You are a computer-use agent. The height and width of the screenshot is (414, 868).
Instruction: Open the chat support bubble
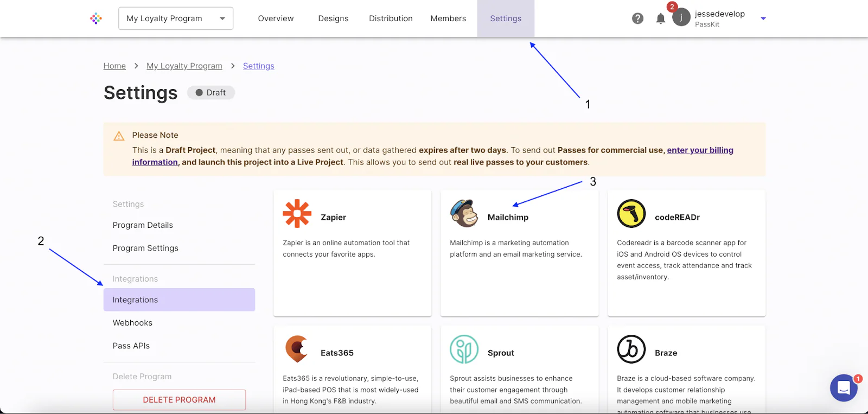(x=844, y=388)
